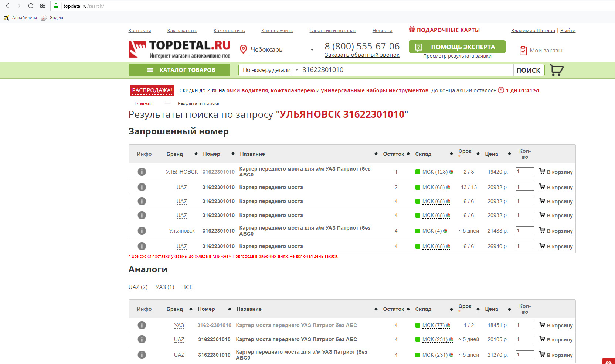Viewport: 615px width, 364px height.
Task: Add 26940 р. item to cart
Action: tap(555, 246)
